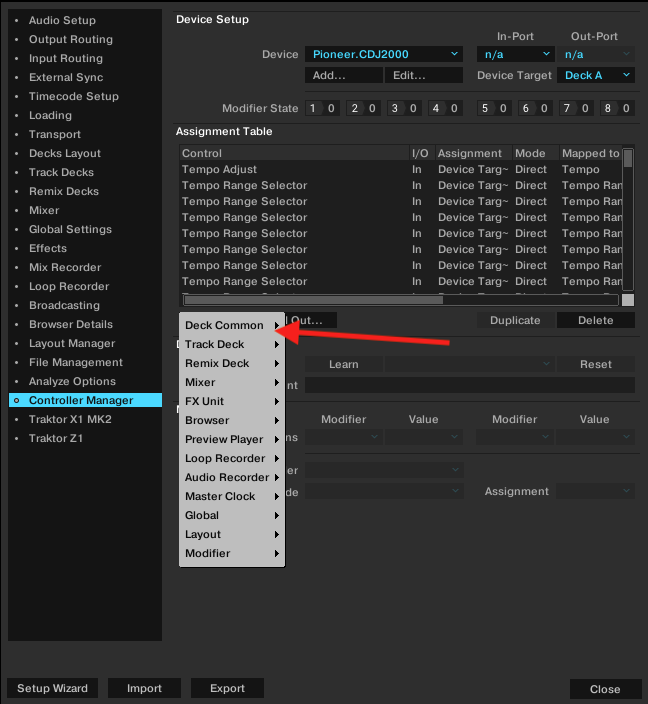Screen dimensions: 648x704
Task: Click the Edit... device button
Action: [x=423, y=75]
